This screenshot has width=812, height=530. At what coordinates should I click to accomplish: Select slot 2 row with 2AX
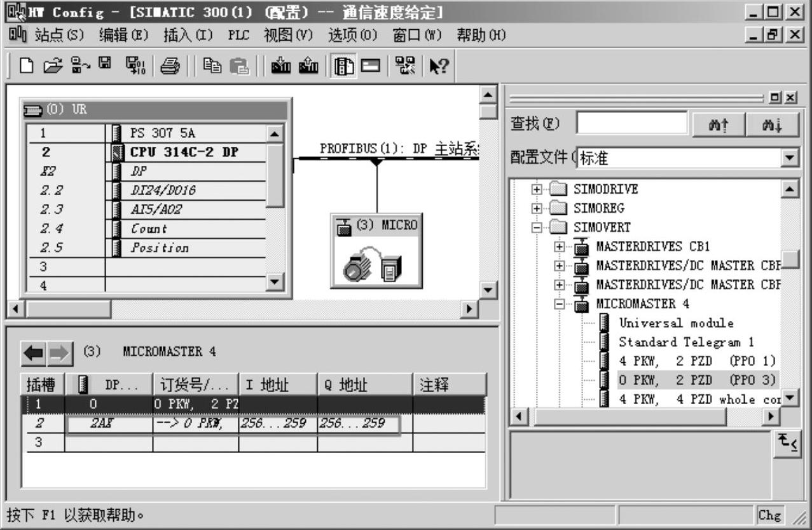click(254, 424)
